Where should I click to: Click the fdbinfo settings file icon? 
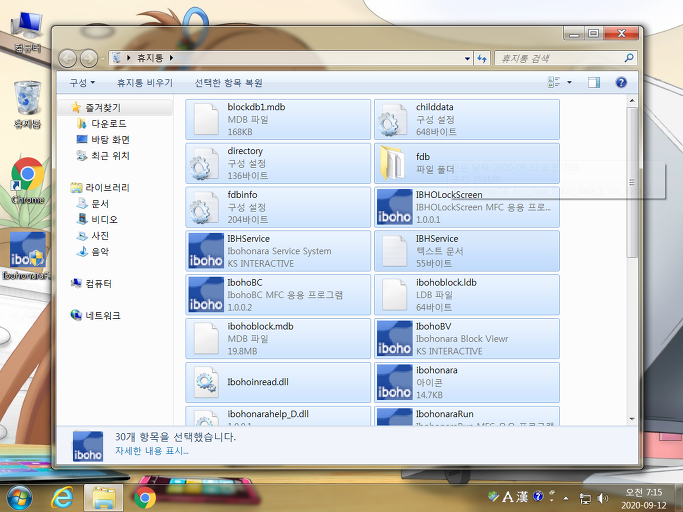pos(205,207)
